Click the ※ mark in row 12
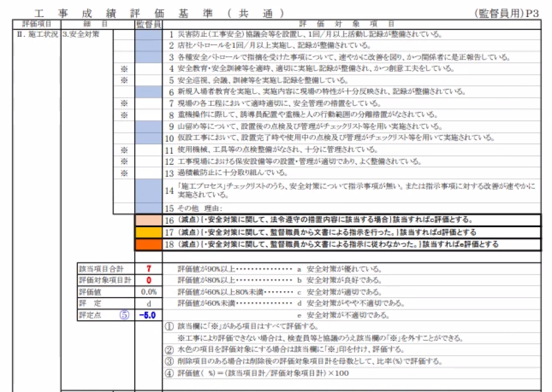Image resolution: width=552 pixels, height=392 pixels. (124, 162)
